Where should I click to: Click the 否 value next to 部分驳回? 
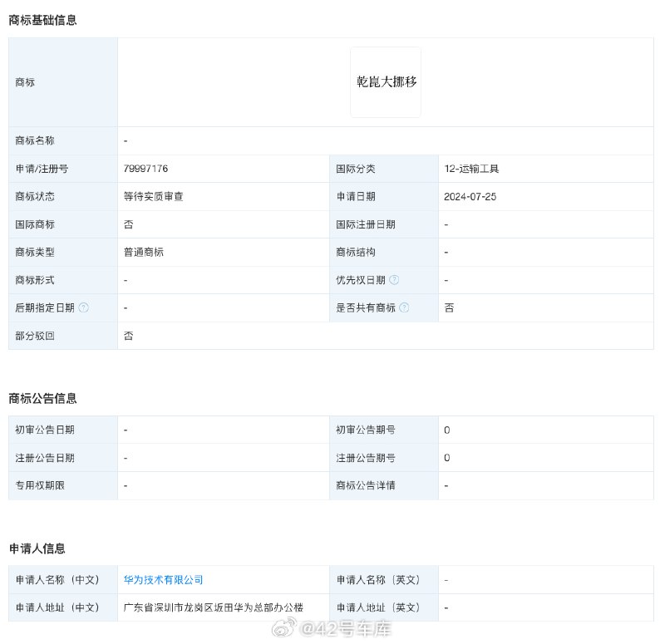coord(128,336)
